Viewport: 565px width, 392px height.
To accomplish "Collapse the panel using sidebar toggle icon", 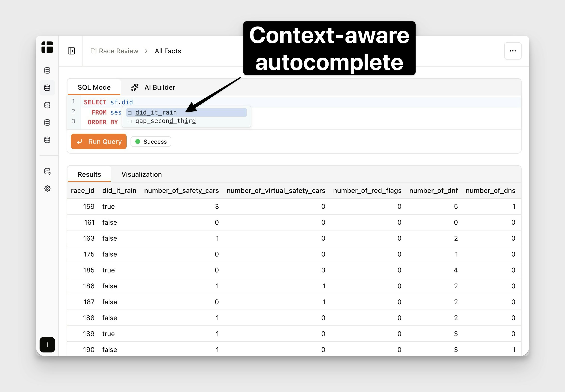I will coord(71,51).
